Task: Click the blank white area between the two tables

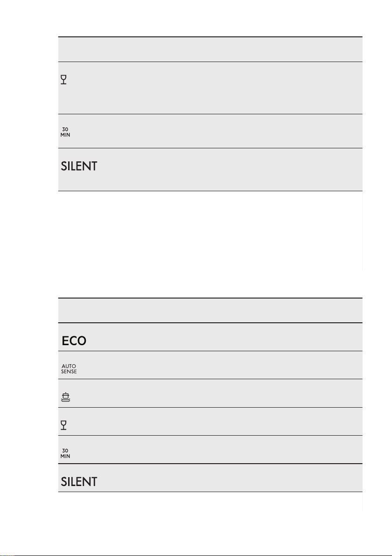Action: point(210,245)
